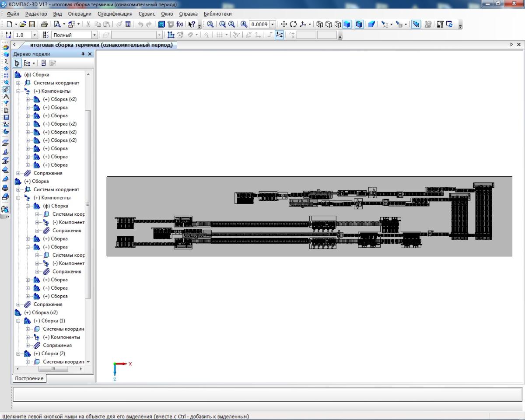Click the Save document icon
Screen dimensions: 525x420
coord(32,24)
